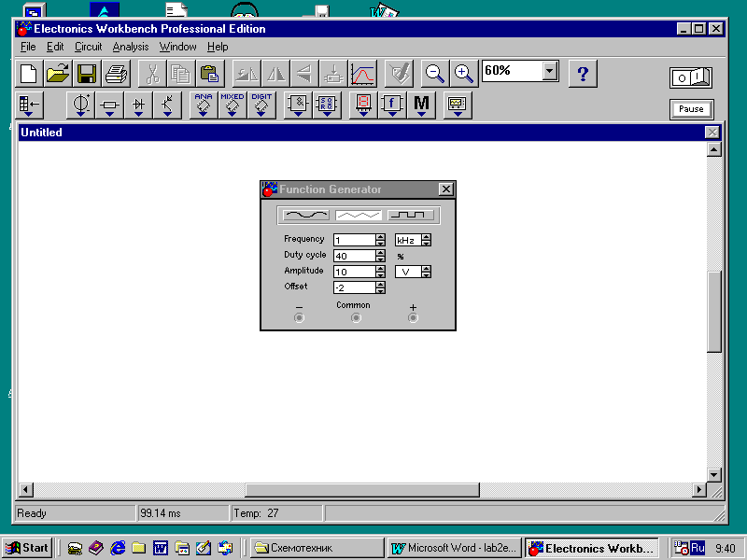The height and width of the screenshot is (560, 747).
Task: Open the Windows Start menu
Action: tap(27, 548)
